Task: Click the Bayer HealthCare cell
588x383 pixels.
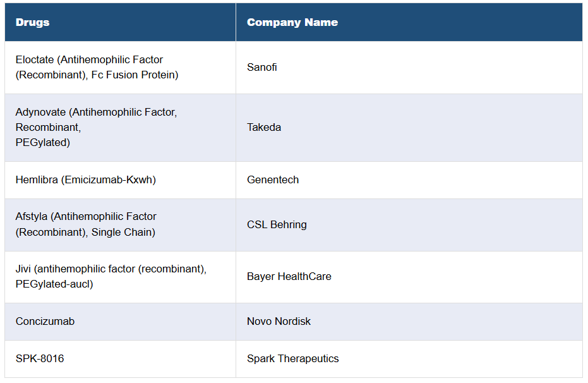Action: (289, 277)
